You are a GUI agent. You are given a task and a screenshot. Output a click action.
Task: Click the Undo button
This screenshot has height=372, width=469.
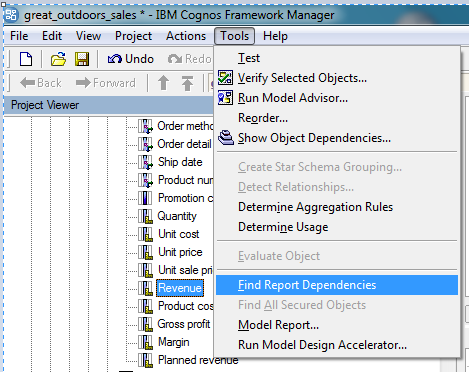[131, 59]
